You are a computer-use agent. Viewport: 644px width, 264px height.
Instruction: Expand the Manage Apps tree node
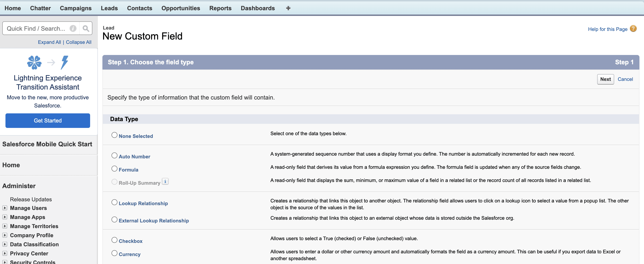click(x=5, y=217)
